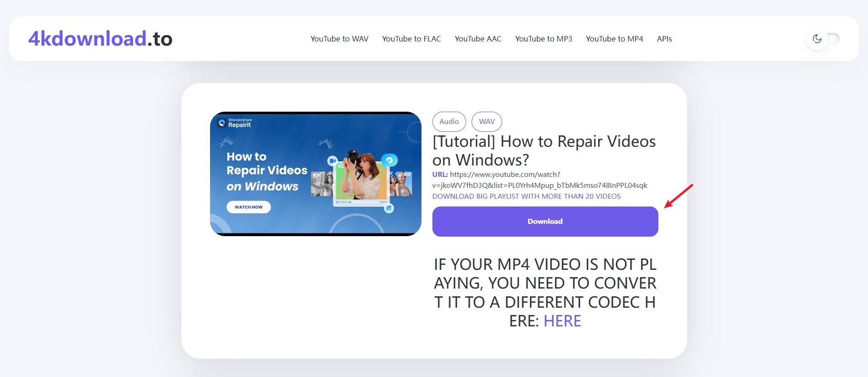The height and width of the screenshot is (377, 868).
Task: Toggle dark mode switch
Action: click(823, 39)
